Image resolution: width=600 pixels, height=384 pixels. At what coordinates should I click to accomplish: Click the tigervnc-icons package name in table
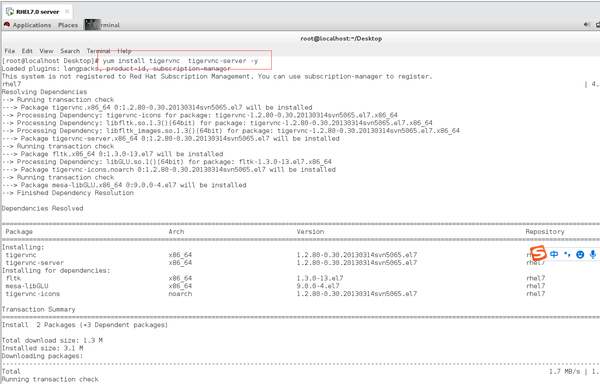tap(33, 294)
